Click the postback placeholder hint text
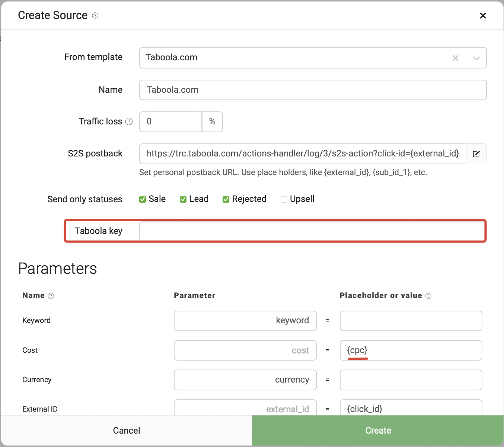Viewport: 504px width, 447px height. (283, 172)
